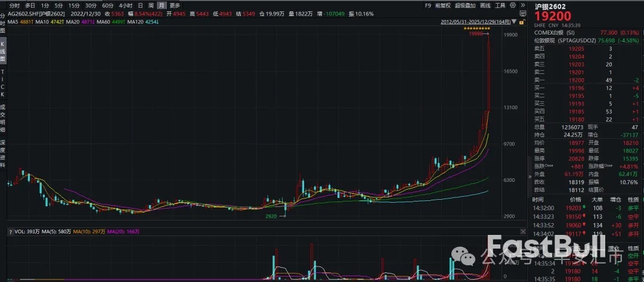Viewport: 644px width, 282px height.
Task: Click the F9 button
Action: click(x=428, y=5)
